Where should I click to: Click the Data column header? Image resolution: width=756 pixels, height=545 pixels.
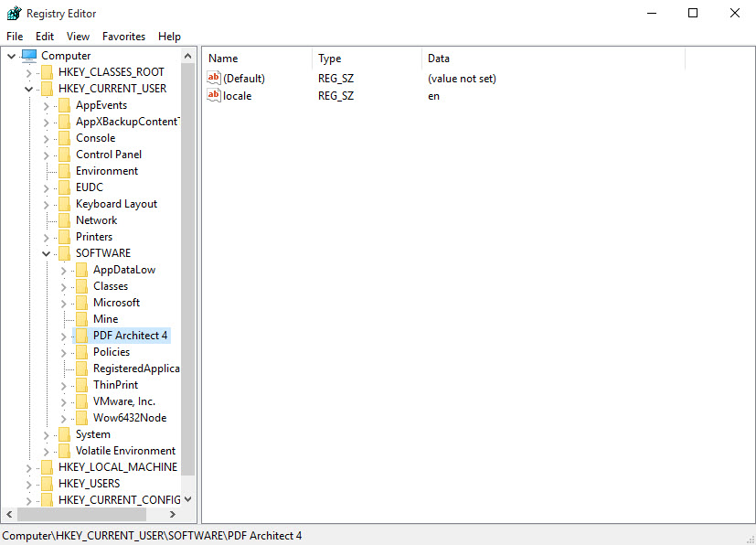click(439, 58)
